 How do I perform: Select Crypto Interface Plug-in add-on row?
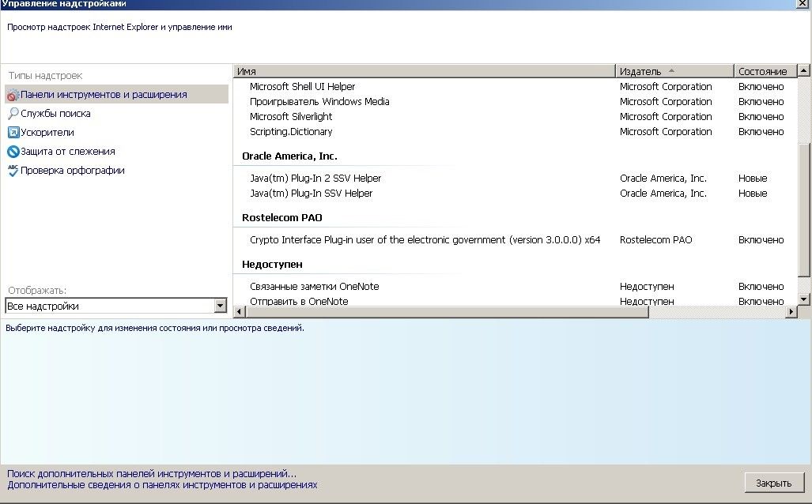point(516,239)
